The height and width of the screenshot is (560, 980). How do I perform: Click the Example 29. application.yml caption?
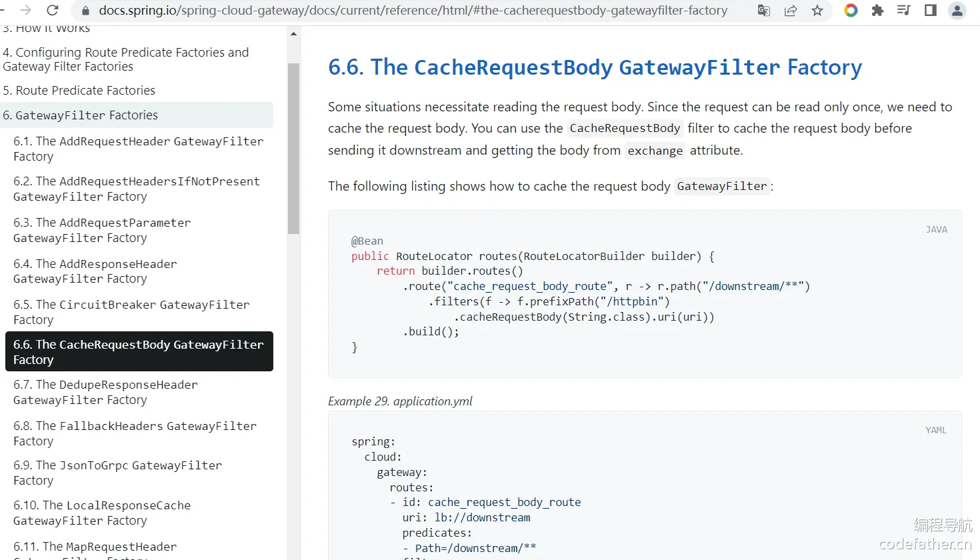click(x=400, y=401)
